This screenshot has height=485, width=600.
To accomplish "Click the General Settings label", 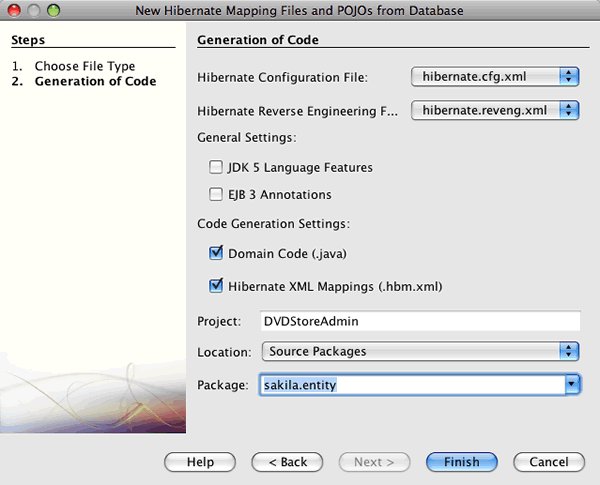I will pos(247,137).
